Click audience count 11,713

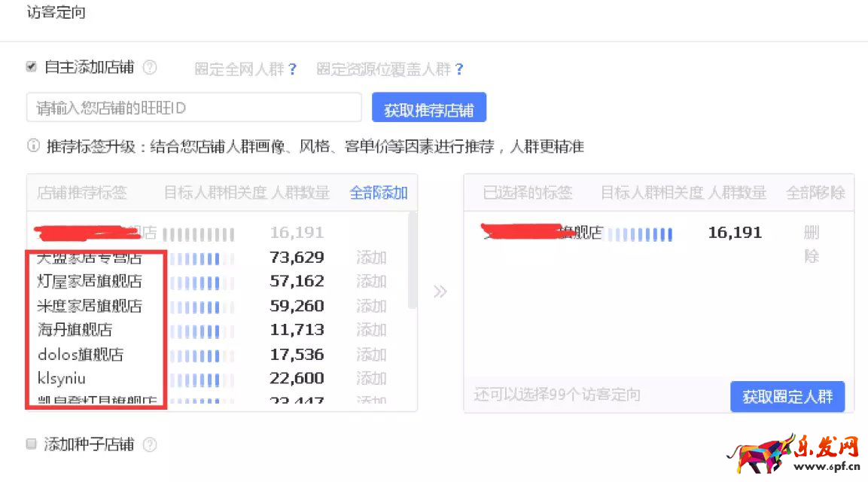click(x=297, y=330)
